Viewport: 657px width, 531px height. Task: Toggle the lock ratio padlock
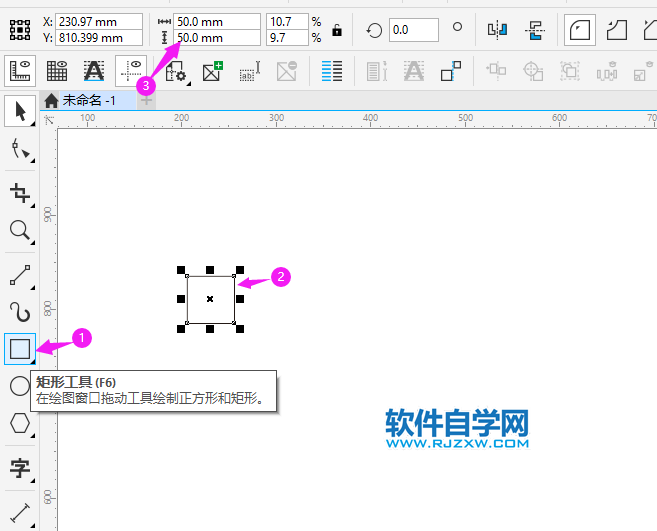click(x=337, y=30)
